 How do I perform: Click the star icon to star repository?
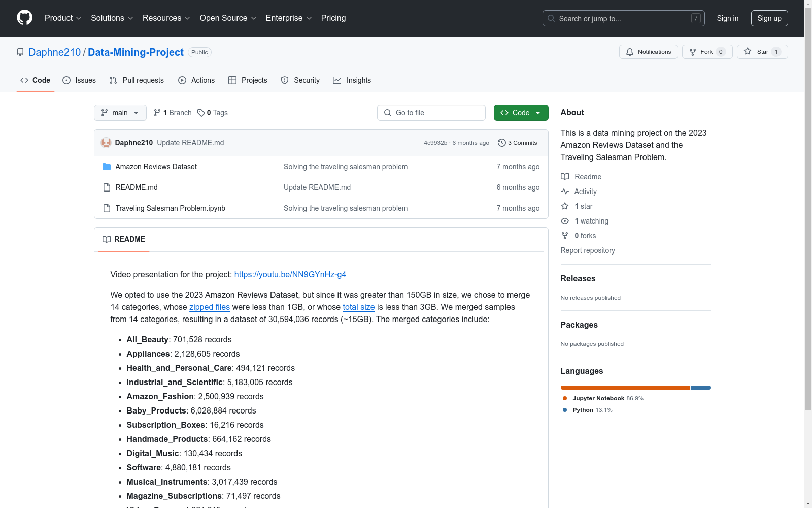(x=748, y=51)
